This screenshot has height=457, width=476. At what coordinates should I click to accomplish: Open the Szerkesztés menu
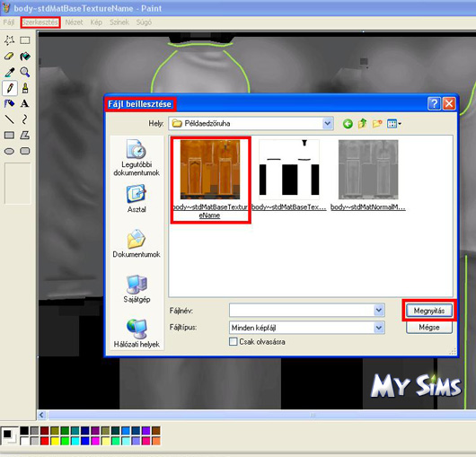pyautogui.click(x=40, y=22)
